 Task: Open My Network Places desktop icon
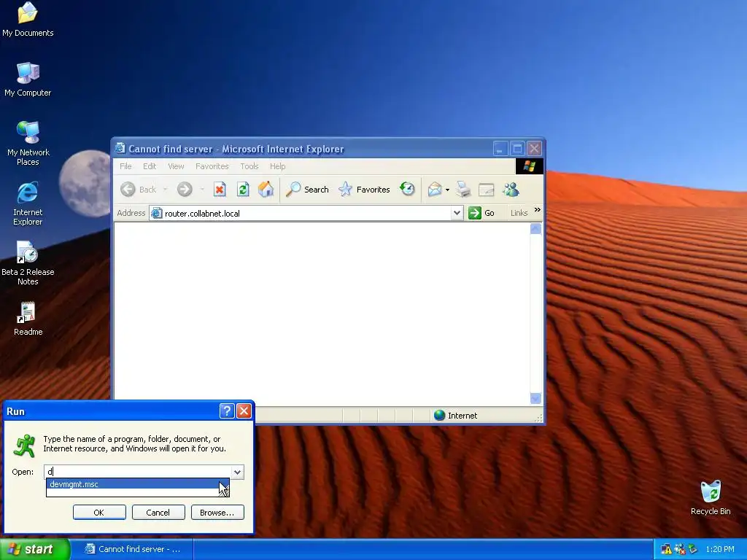(28, 143)
